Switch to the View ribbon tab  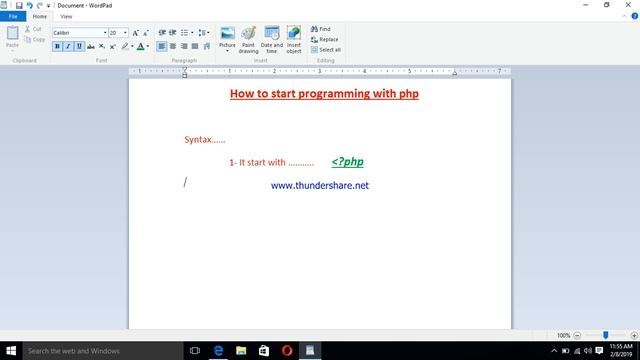(66, 16)
